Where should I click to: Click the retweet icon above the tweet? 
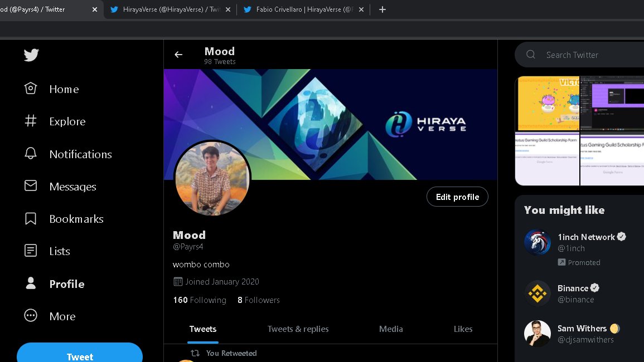click(195, 353)
